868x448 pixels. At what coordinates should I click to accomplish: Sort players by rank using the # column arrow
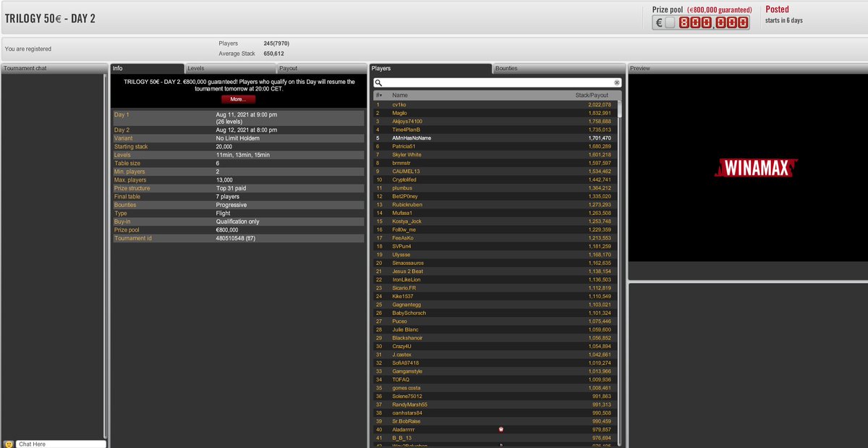coord(379,96)
